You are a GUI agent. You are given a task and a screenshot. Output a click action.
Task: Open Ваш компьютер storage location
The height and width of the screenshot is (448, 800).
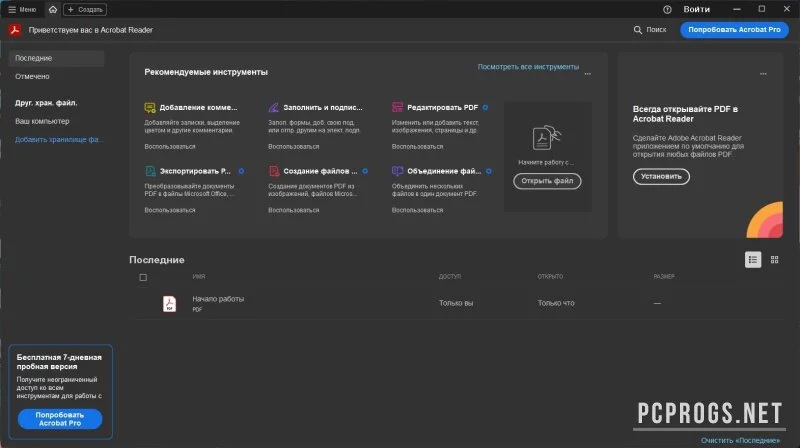tap(42, 121)
